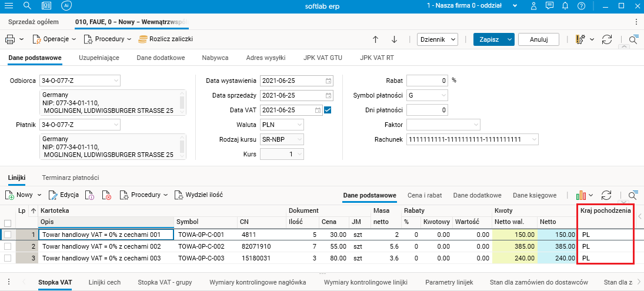This screenshot has height=291, width=644.
Task: Select CN cell 15180031
Action: point(262,258)
